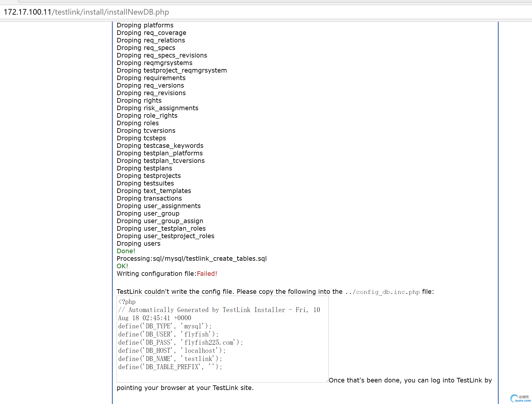This screenshot has width=532, height=404.
Task: Click the 'Droping user_group_assign' line
Action: point(160,221)
